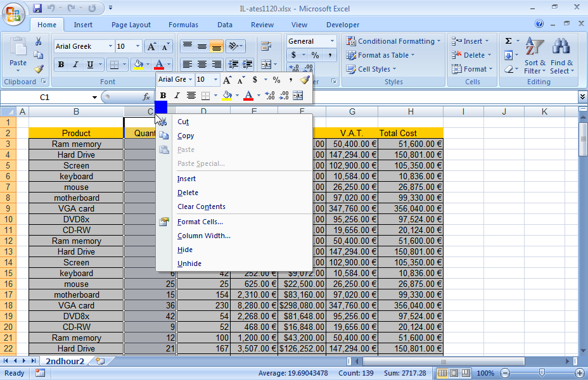Click the Fill Color icon on mini toolbar

(227, 95)
